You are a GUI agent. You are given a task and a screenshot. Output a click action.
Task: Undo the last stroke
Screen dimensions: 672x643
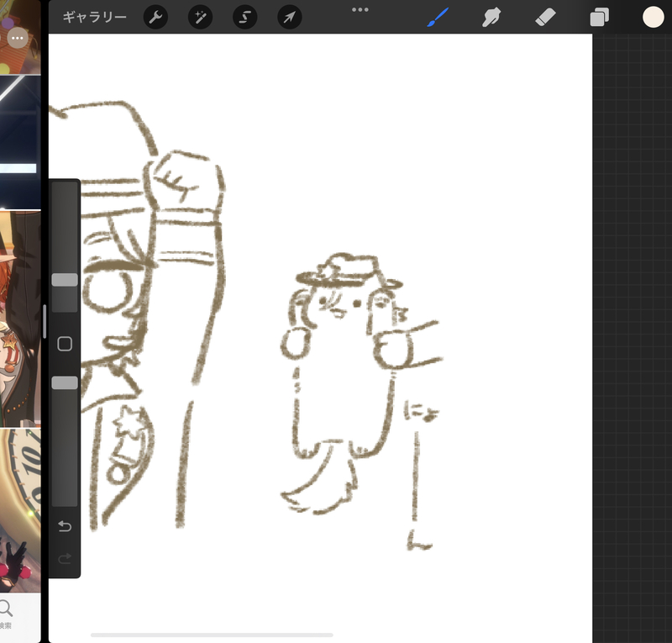pos(65,525)
